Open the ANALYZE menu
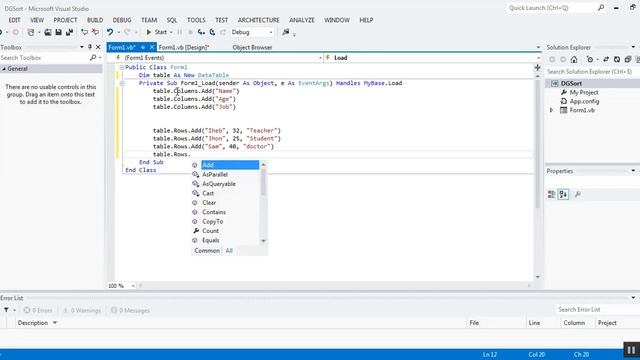640x360 pixels. point(302,20)
